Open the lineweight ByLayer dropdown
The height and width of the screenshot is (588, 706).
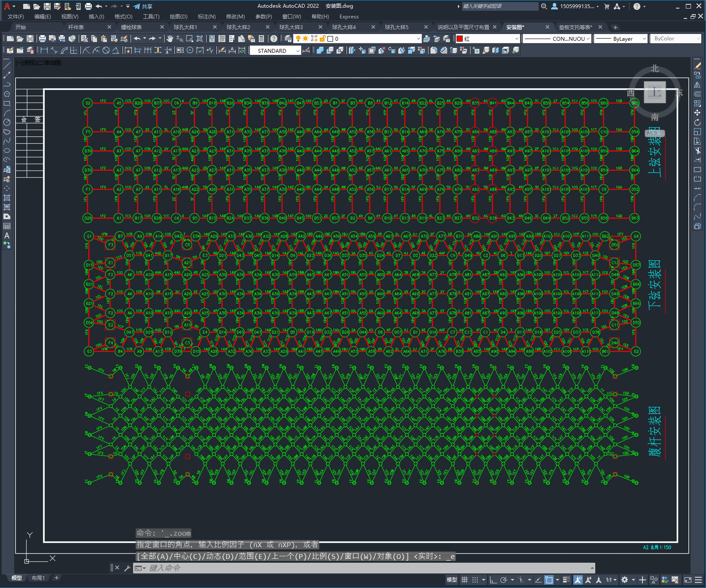[621, 39]
